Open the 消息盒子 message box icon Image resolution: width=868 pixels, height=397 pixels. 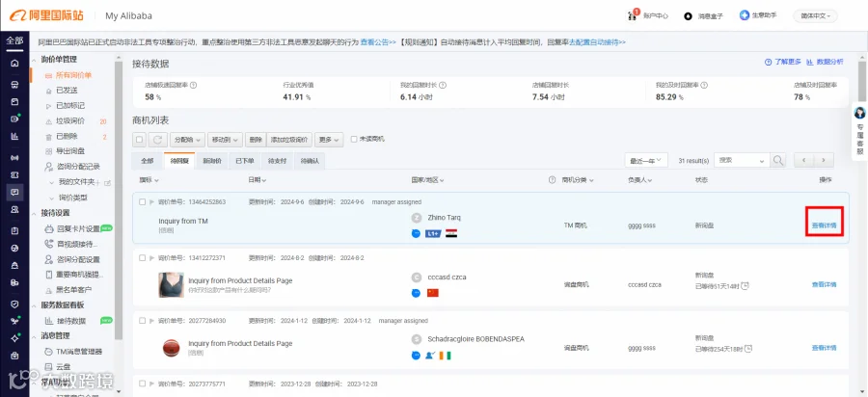pos(688,16)
